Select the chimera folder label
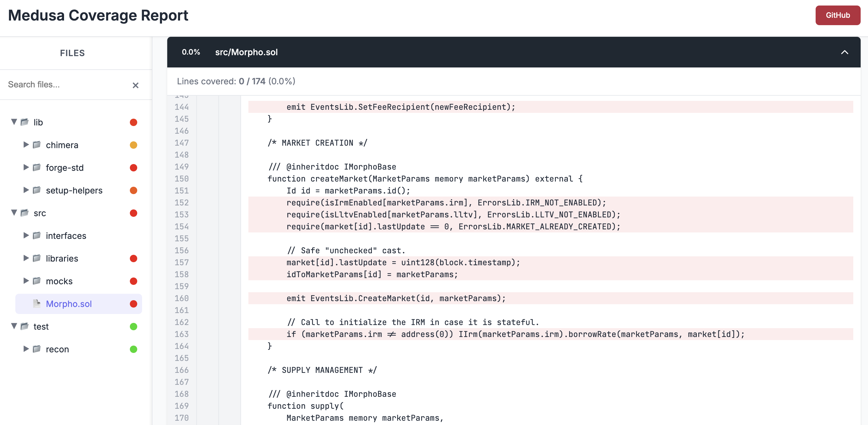 62,145
